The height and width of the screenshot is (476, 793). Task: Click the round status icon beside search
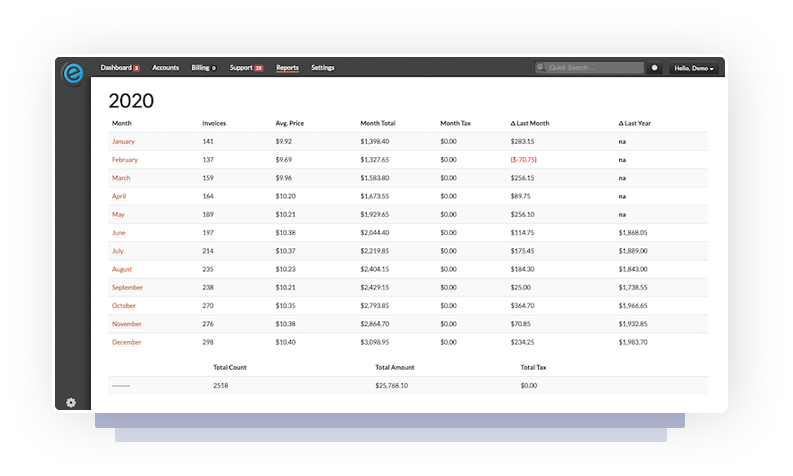(x=654, y=67)
